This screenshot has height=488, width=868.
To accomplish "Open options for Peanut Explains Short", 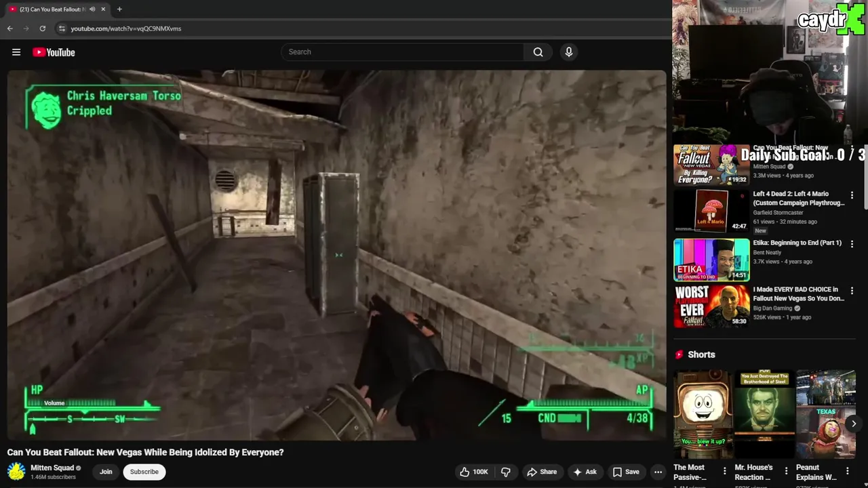I will (847, 470).
